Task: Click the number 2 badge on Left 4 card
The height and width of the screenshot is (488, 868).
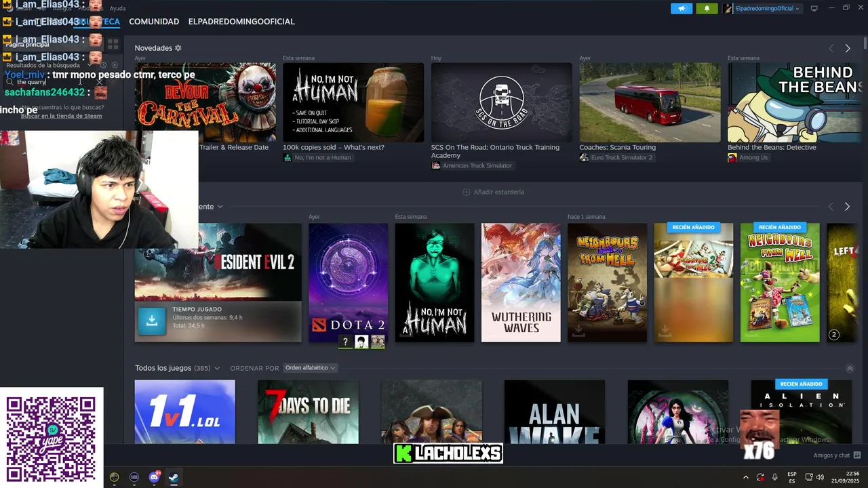Action: [834, 335]
